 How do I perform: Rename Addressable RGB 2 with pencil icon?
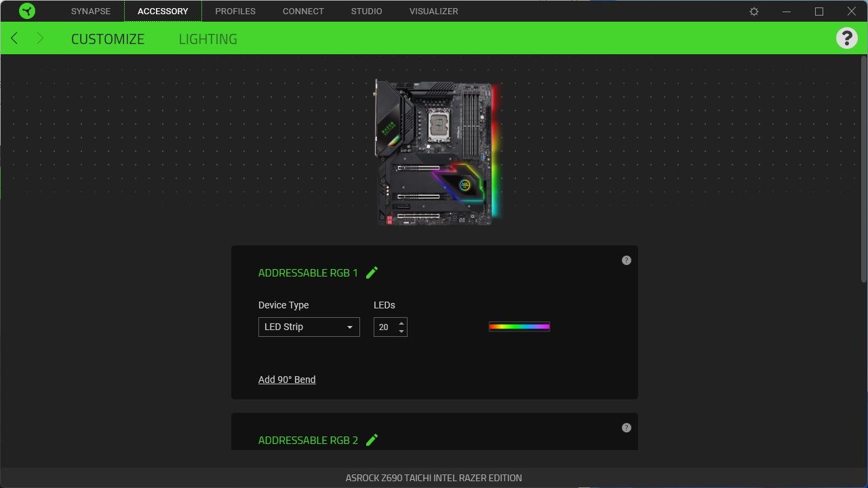click(372, 440)
